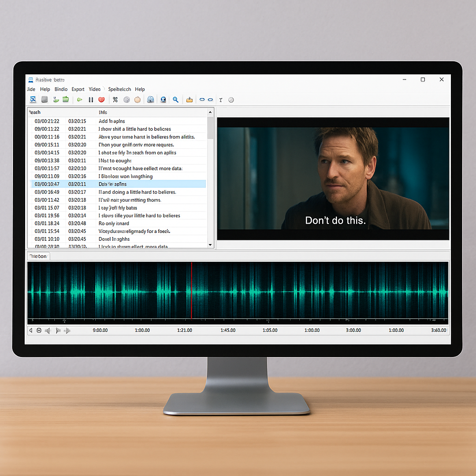Click the app icon in the title bar

(x=31, y=80)
